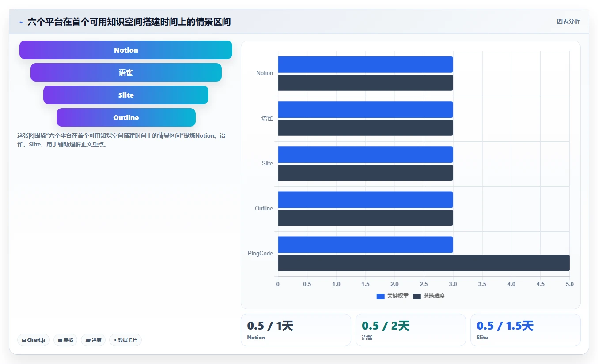Click PingCode's long dark 落地难度 bar
Image resolution: width=598 pixels, height=364 pixels.
click(x=424, y=263)
